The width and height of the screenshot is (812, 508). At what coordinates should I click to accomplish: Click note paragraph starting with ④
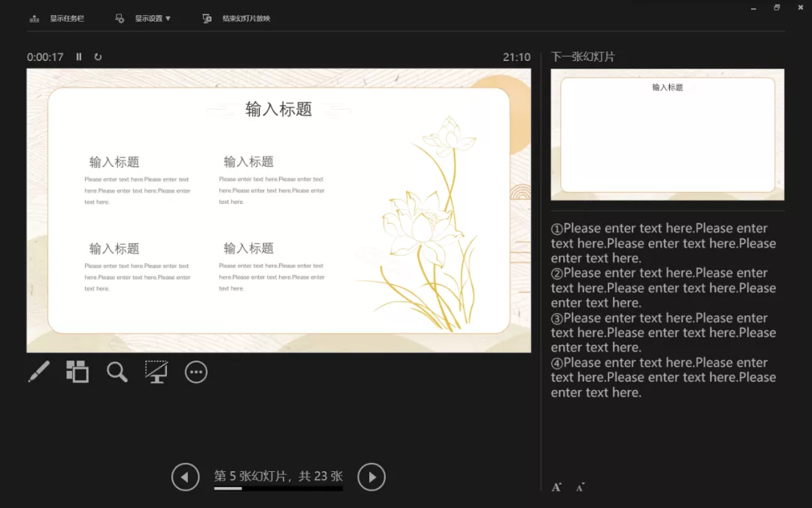coord(663,377)
